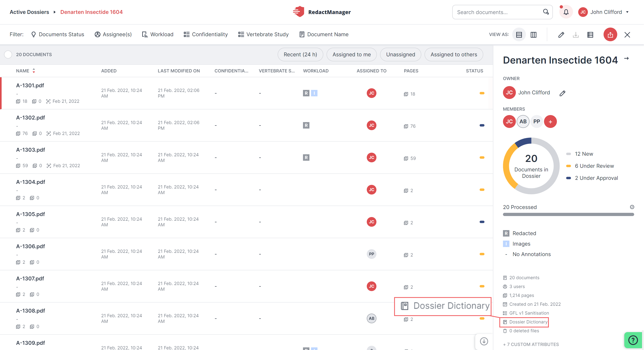Click the edit dossier pencil in toolbar

click(x=561, y=35)
